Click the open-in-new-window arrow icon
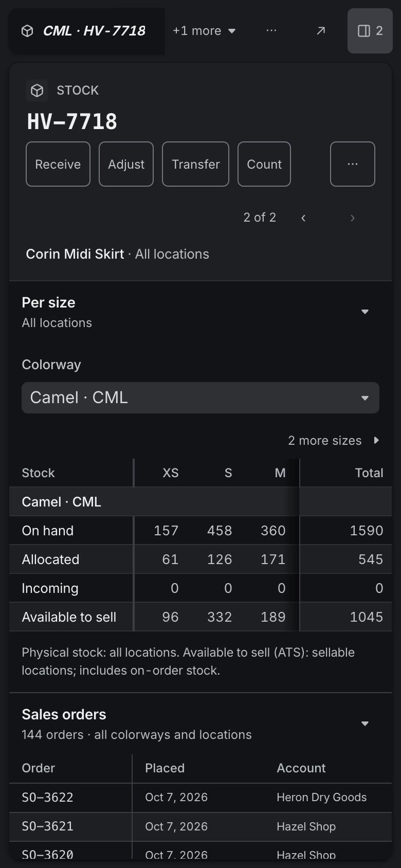 click(321, 31)
